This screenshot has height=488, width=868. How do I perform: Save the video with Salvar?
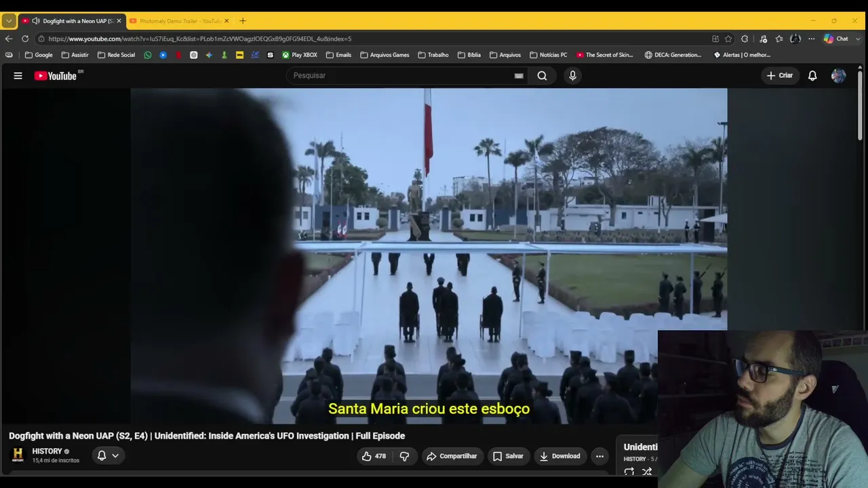[x=508, y=456]
